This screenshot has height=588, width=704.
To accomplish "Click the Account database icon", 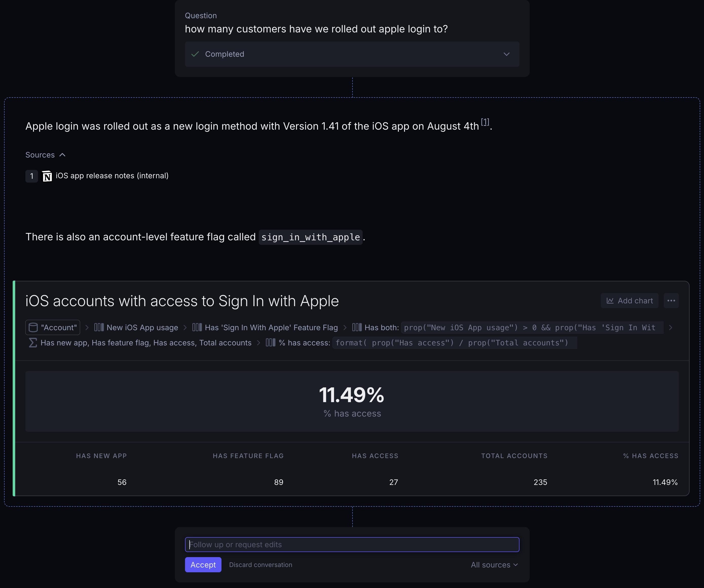I will 33,327.
